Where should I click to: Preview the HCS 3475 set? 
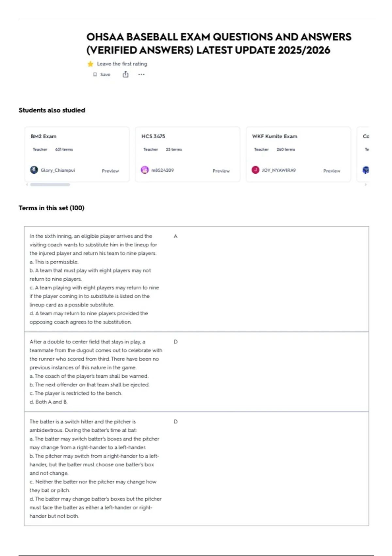[x=221, y=171]
